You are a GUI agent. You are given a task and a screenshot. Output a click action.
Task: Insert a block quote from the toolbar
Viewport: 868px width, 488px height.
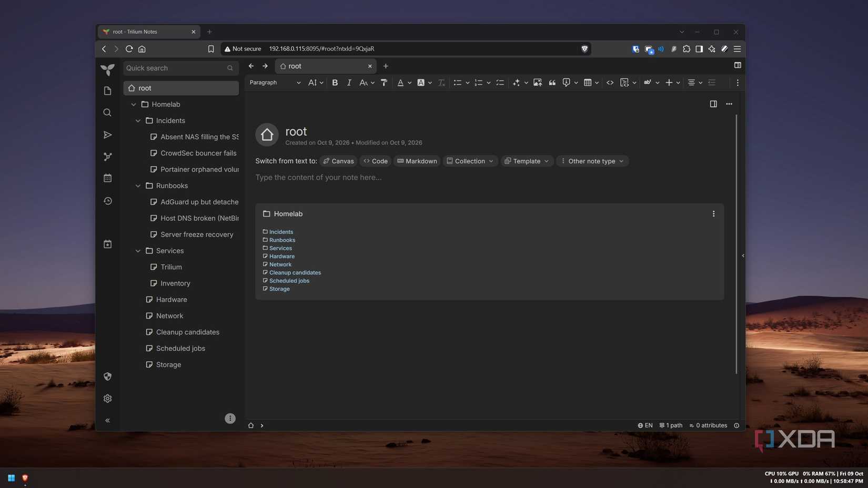(x=552, y=83)
